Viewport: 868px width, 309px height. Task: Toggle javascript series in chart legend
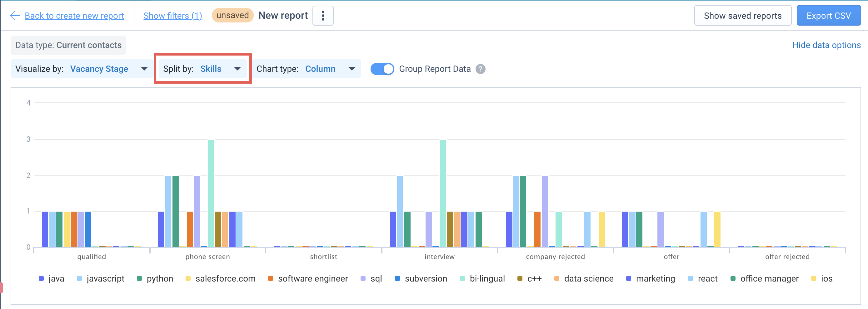click(x=101, y=279)
